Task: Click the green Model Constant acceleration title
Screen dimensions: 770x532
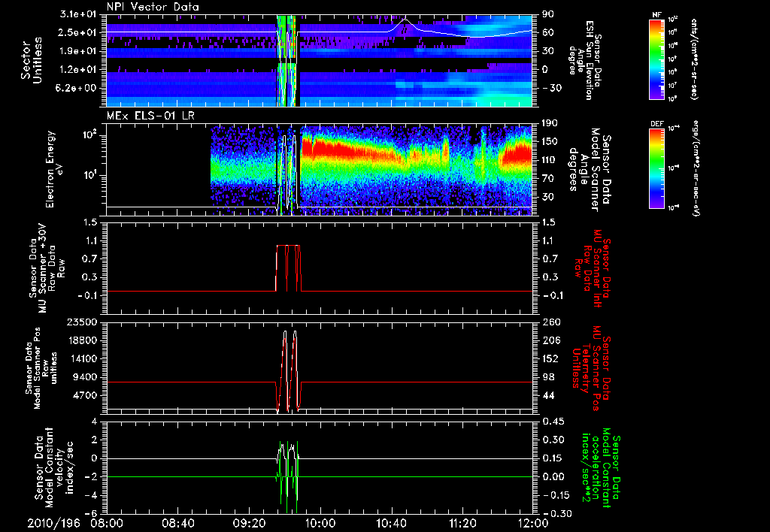Action: point(600,467)
